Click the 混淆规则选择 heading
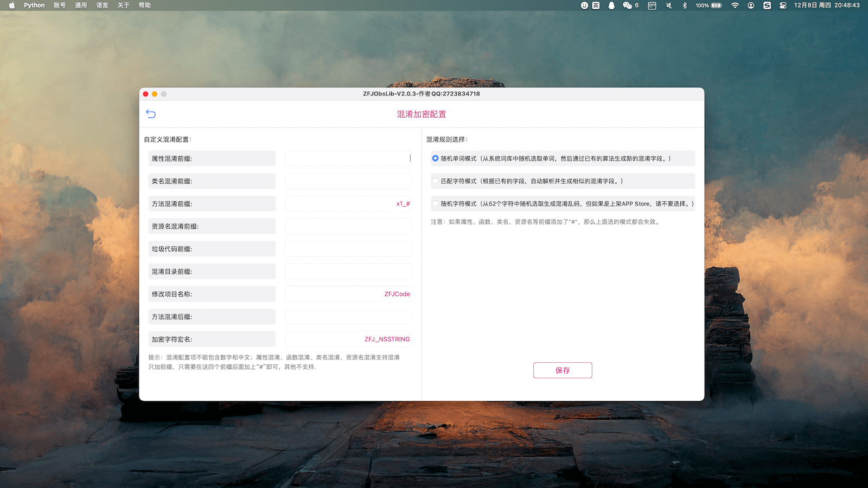The image size is (868, 488). pos(447,139)
